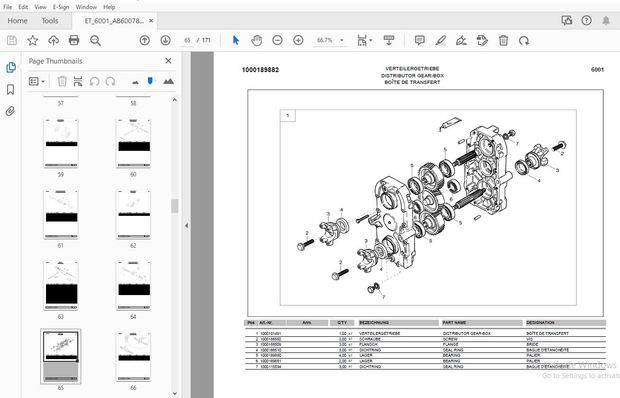Select page 61 thumbnail

60,214
